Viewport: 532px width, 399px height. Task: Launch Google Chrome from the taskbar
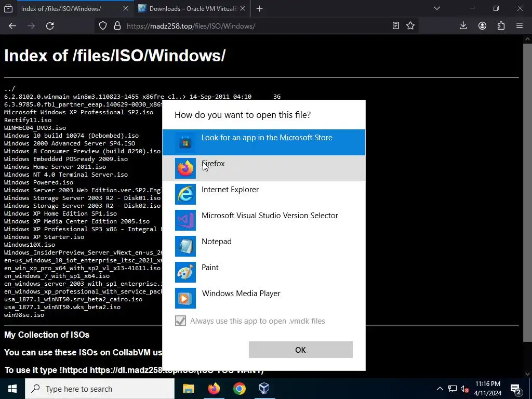(239, 389)
